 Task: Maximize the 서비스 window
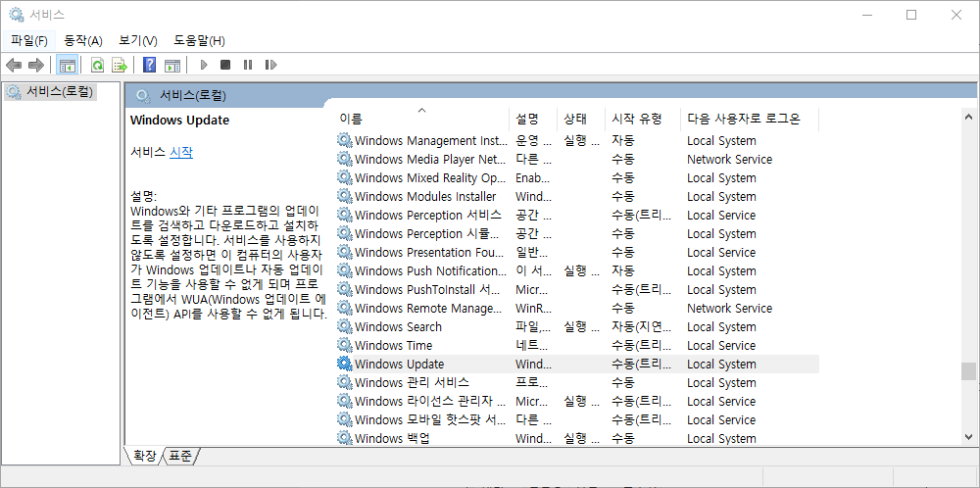pos(911,15)
